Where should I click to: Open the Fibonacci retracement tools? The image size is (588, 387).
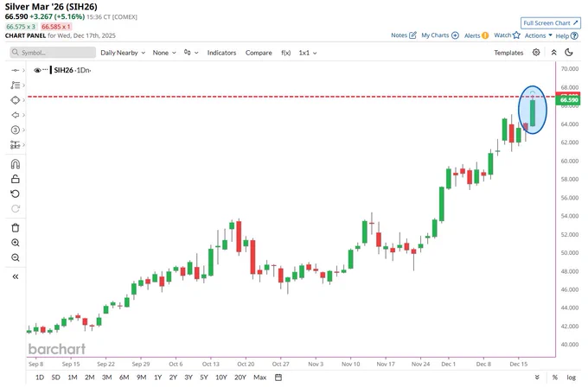tap(15, 86)
